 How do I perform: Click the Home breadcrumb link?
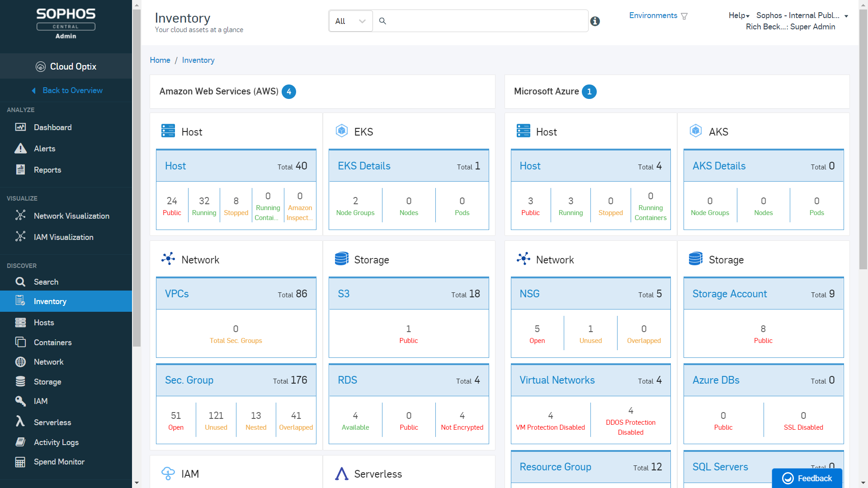tap(160, 60)
